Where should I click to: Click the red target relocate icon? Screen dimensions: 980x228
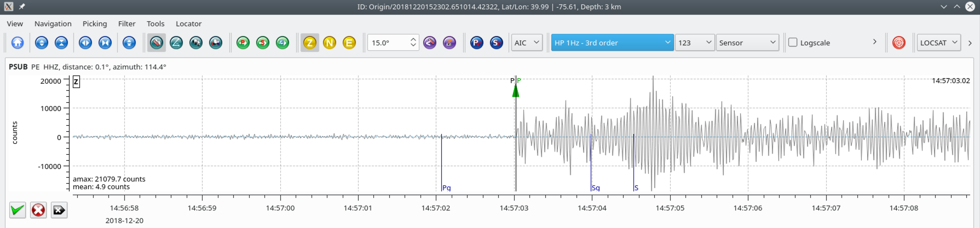[x=899, y=43]
